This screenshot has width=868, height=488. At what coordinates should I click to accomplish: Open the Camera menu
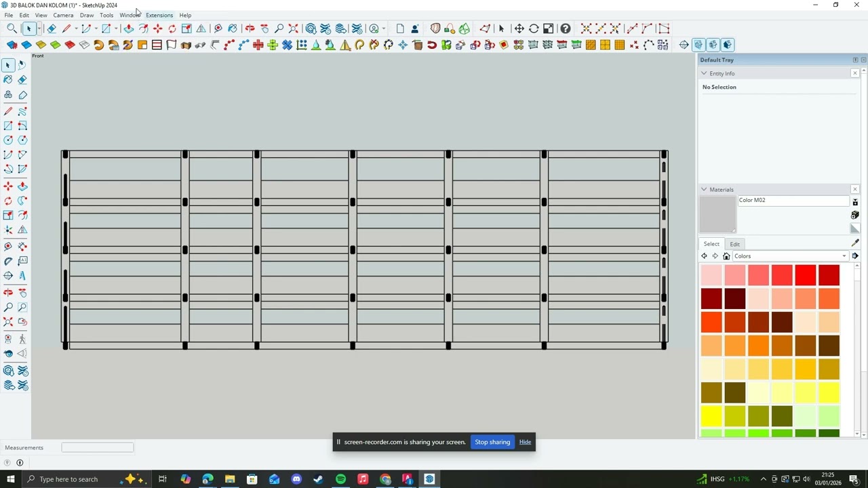click(x=63, y=15)
